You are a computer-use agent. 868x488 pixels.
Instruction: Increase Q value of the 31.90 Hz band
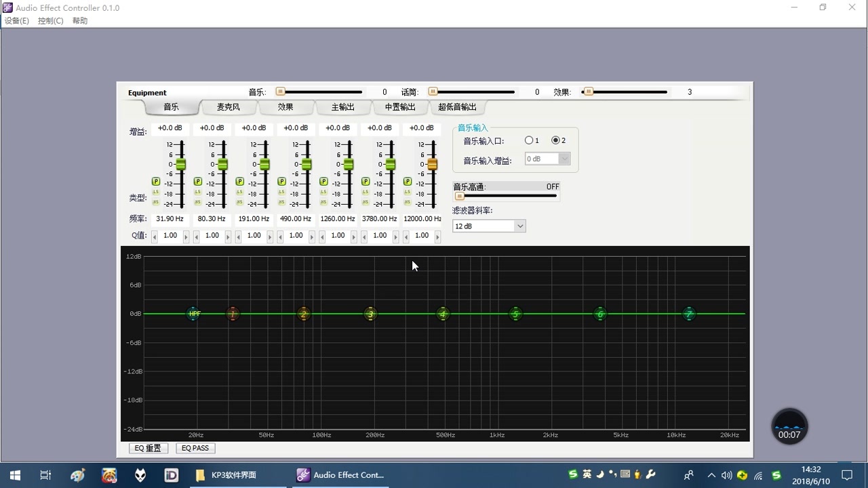(x=186, y=237)
